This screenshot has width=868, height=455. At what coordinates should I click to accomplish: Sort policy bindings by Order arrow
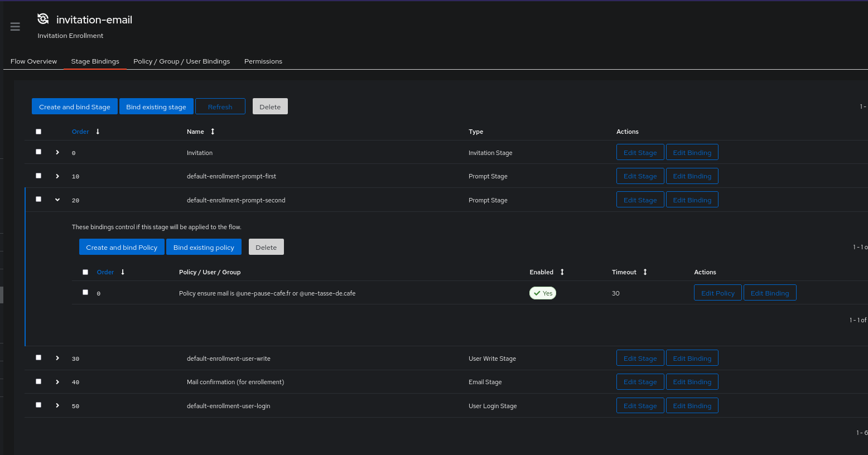pos(123,272)
